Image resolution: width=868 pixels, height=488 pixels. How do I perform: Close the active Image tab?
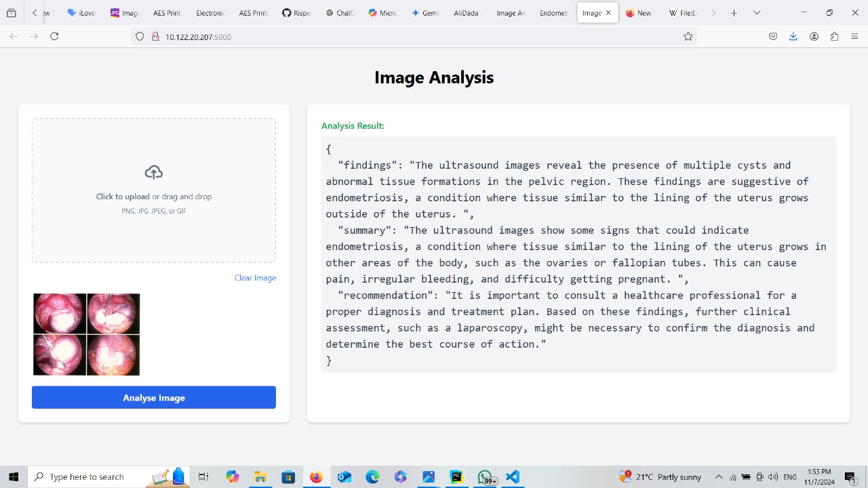point(608,13)
